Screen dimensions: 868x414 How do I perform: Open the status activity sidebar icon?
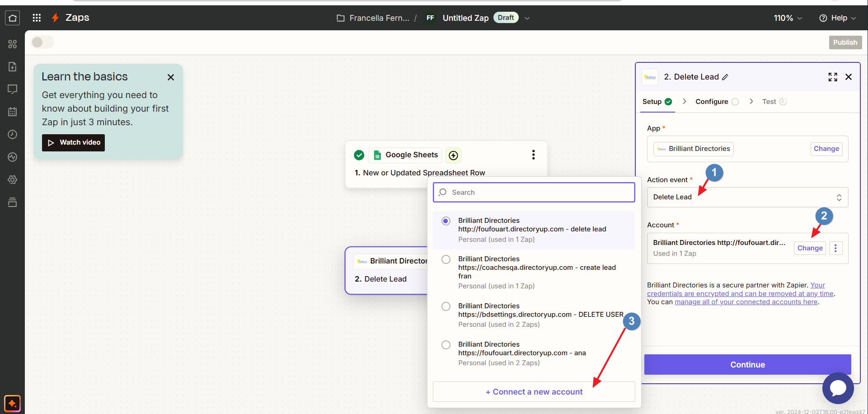pos(12,157)
